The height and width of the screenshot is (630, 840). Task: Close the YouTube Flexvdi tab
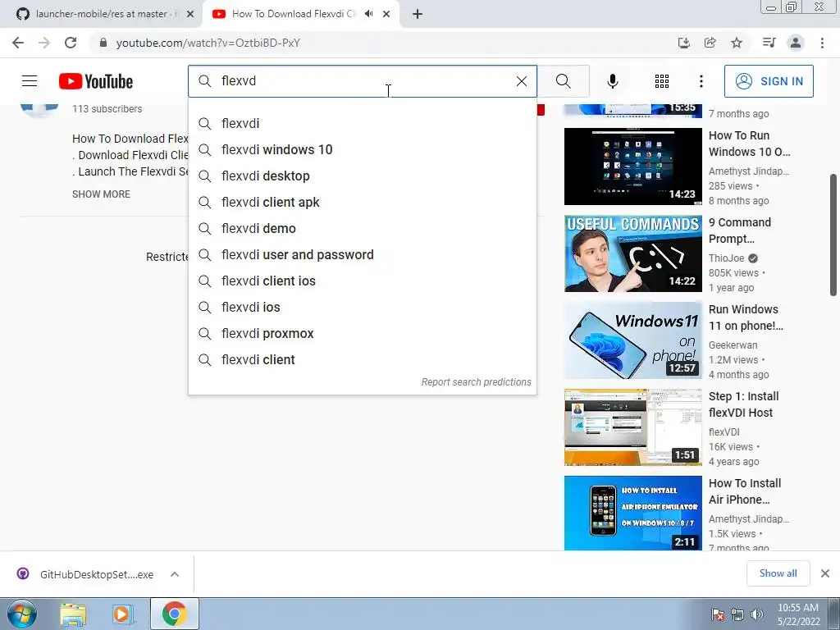(386, 14)
